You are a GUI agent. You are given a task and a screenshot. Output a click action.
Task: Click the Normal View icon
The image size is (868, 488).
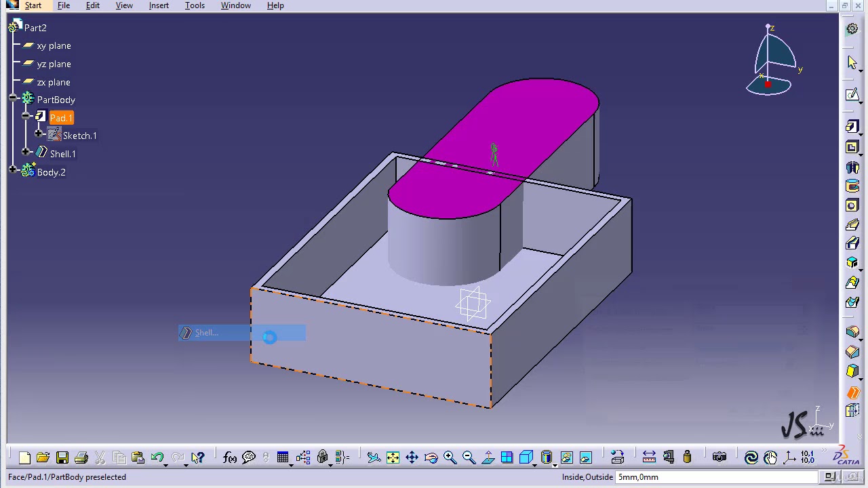pos(488,458)
